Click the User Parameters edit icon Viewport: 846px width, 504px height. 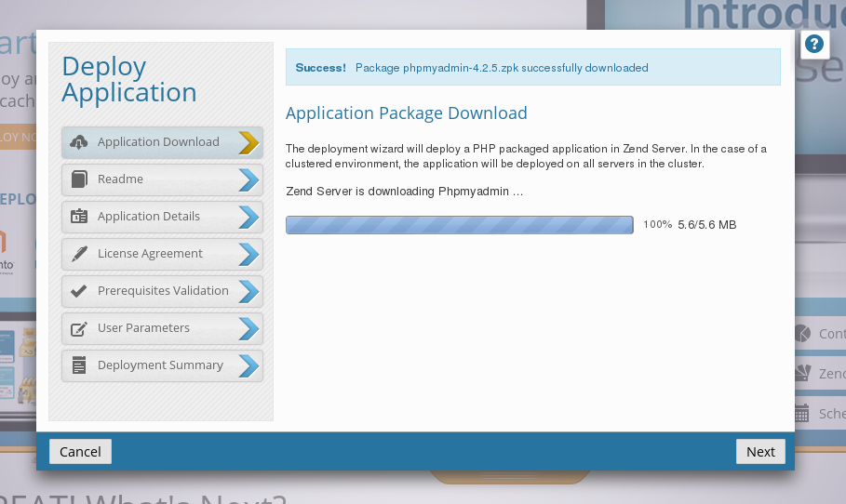coord(79,328)
